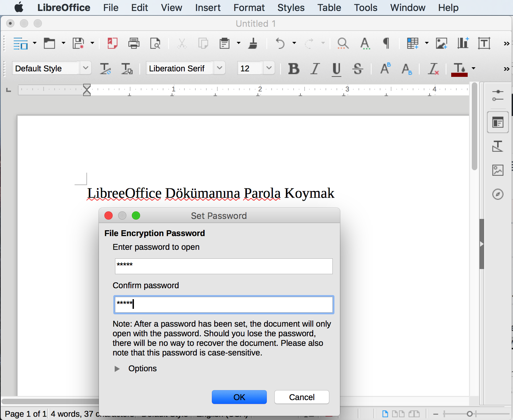The image size is (513, 420).
Task: Open sidebar Styles deck
Action: tap(498, 146)
